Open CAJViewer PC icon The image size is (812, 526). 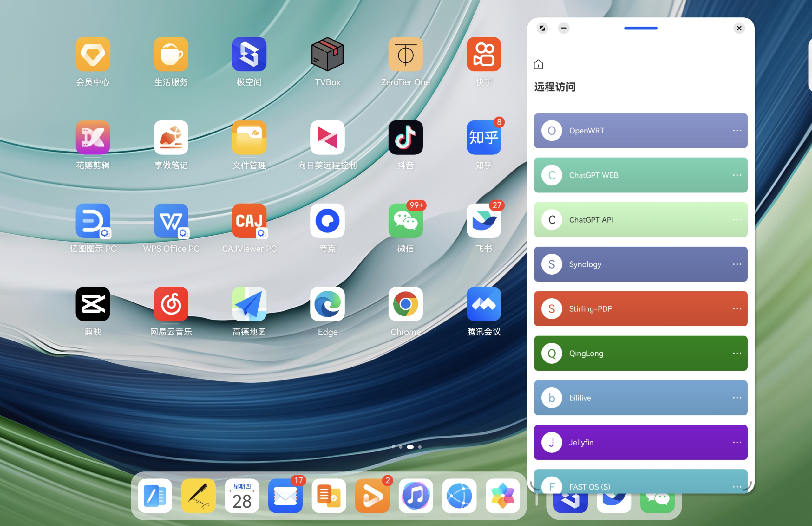tap(249, 221)
